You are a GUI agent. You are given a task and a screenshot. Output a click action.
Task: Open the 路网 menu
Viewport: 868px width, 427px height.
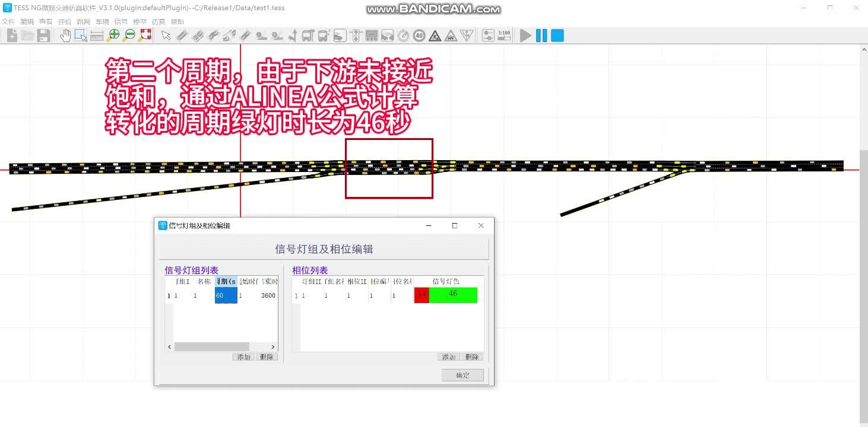coord(83,21)
